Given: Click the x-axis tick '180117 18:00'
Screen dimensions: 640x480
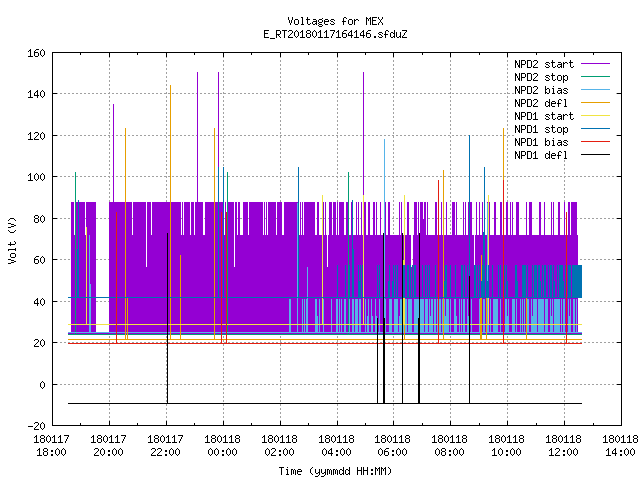Looking at the screenshot, I should pyautogui.click(x=51, y=446).
